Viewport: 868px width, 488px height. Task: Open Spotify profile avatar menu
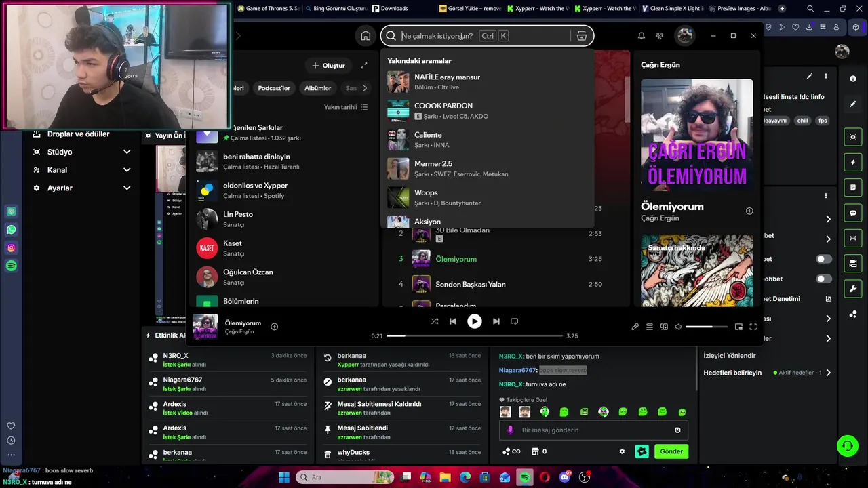(x=685, y=36)
